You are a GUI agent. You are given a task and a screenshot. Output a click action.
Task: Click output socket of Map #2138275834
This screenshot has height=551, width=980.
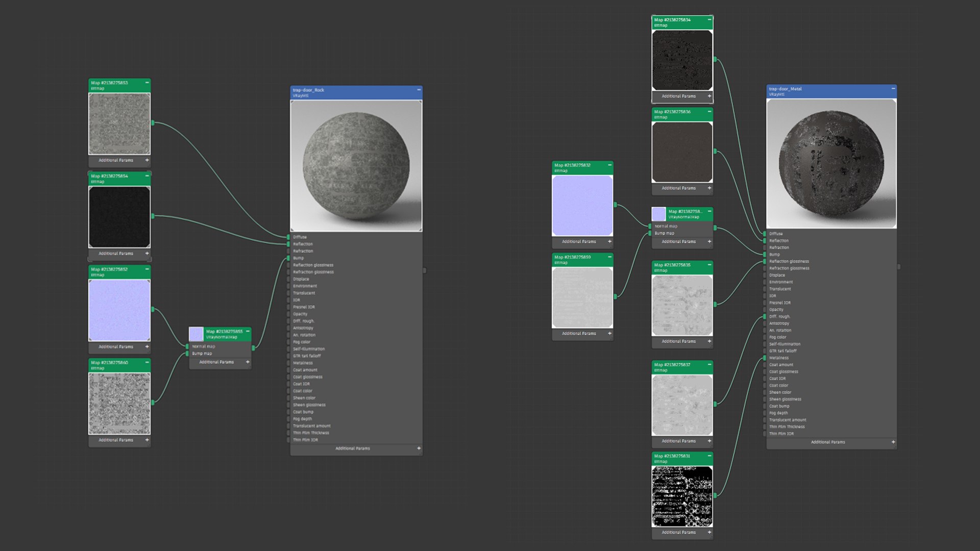coord(715,59)
